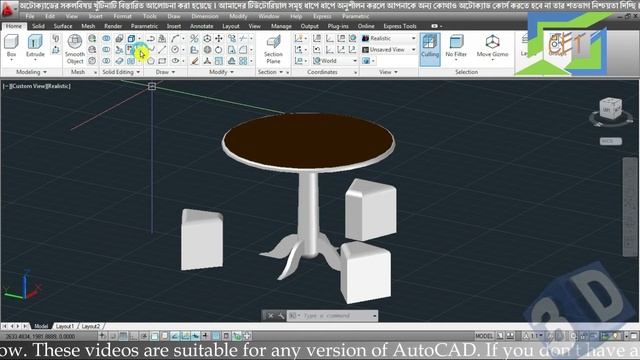640x360 pixels.
Task: Expand the Draw panel
Action: point(165,72)
